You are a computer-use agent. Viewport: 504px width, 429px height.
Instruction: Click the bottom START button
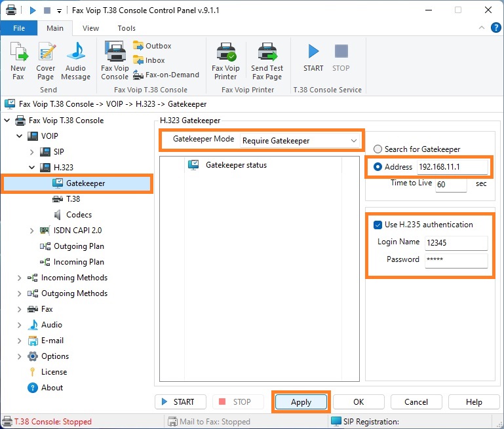[180, 401]
